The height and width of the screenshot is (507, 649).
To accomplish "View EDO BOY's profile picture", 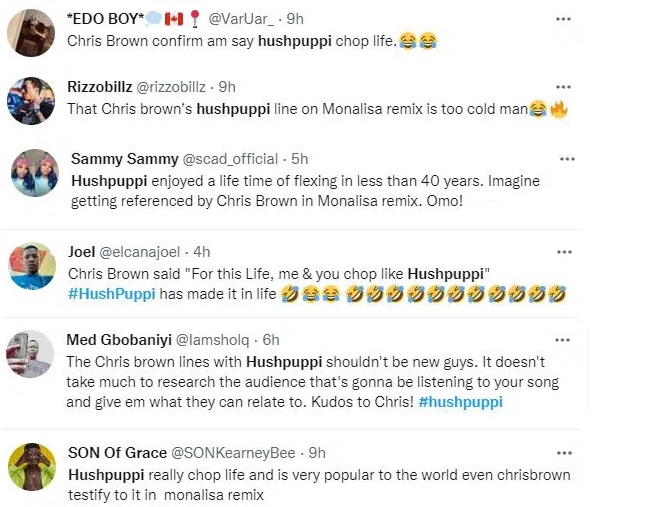I will pos(30,34).
